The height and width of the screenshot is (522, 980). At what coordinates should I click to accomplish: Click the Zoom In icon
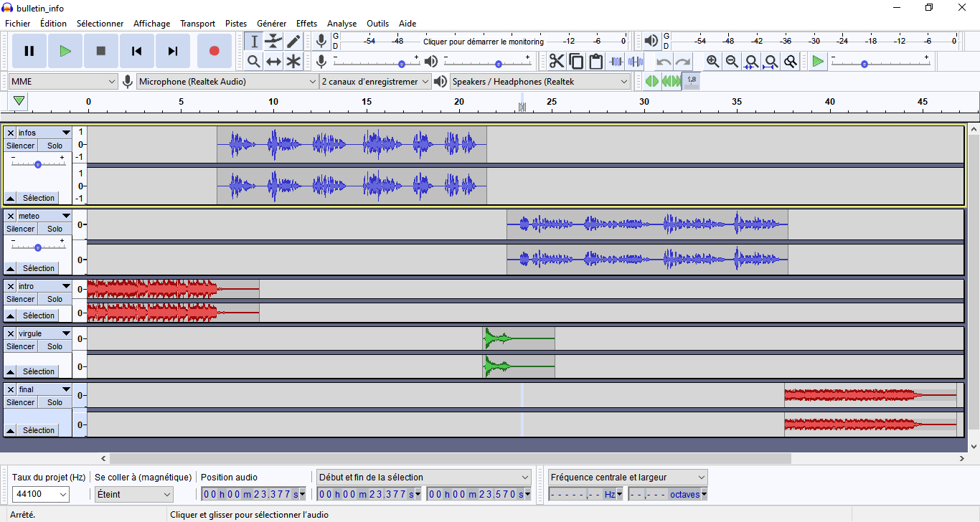click(x=712, y=62)
